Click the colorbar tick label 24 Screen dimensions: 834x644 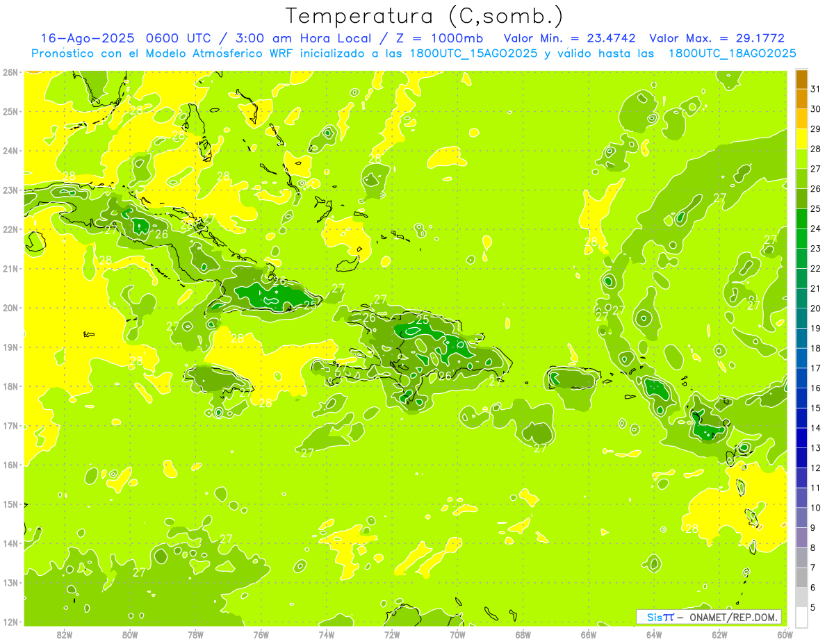(x=816, y=229)
